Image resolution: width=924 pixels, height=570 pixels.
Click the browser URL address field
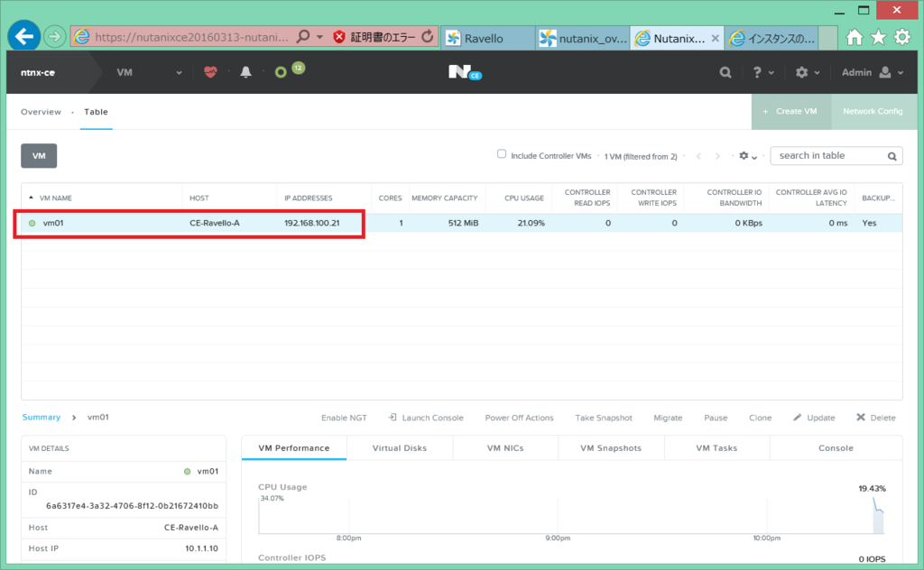point(191,37)
